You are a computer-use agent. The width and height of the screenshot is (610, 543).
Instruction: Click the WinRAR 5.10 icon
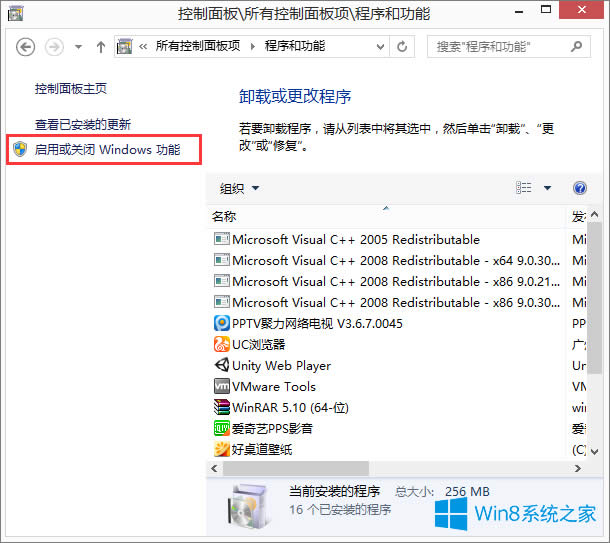221,407
